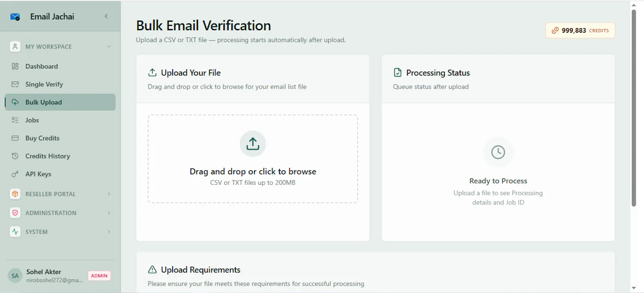Click the API Keys key icon
This screenshot has height=293, width=644.
(x=15, y=174)
